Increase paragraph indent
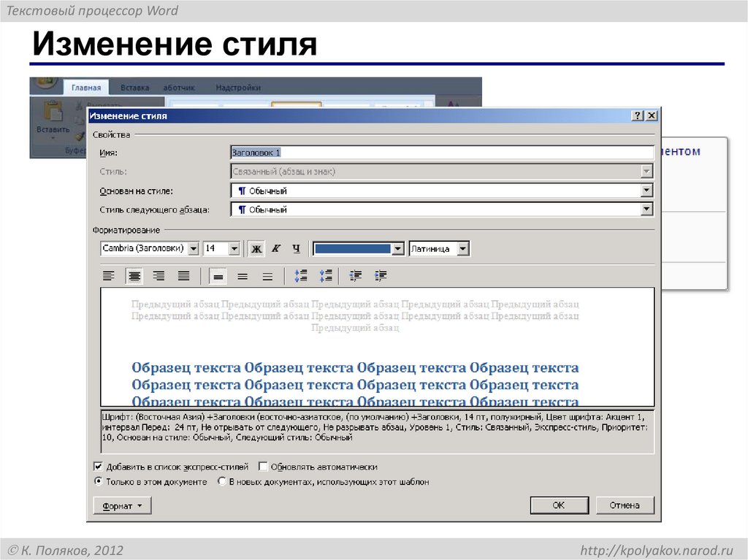 tap(380, 275)
